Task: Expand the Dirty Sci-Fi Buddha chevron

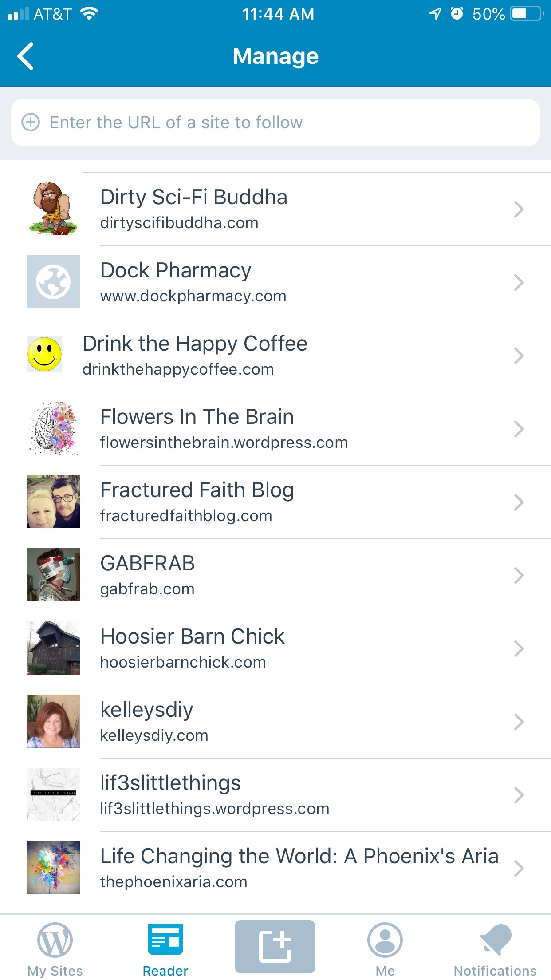Action: (x=519, y=209)
